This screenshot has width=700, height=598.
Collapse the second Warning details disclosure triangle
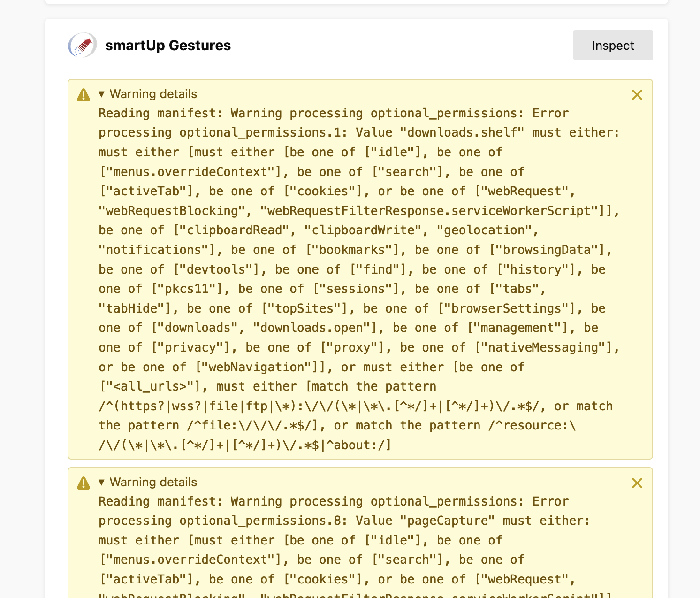101,482
